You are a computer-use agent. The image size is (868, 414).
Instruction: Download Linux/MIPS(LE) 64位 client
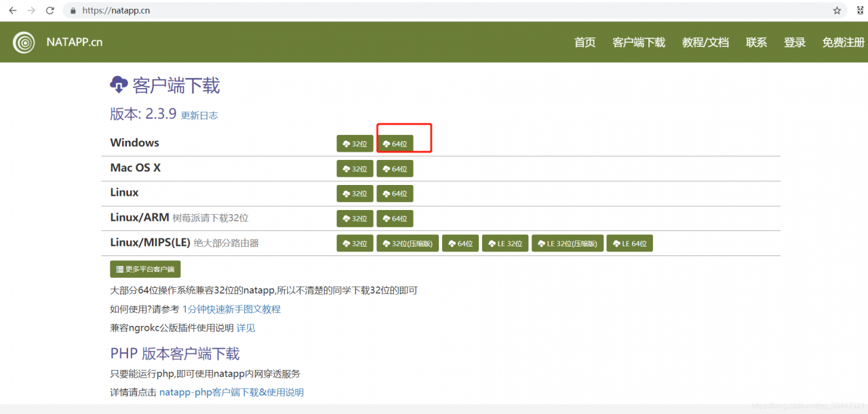click(x=460, y=243)
